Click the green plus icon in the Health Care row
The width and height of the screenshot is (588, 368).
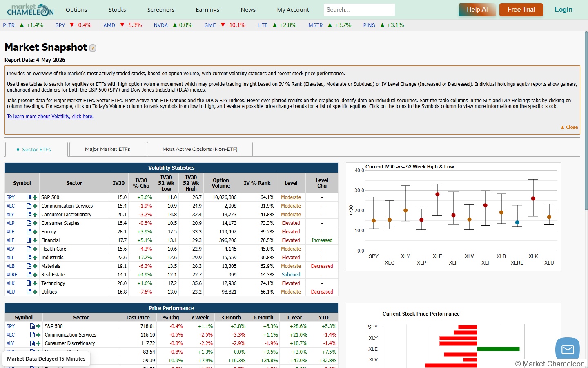pos(35,249)
